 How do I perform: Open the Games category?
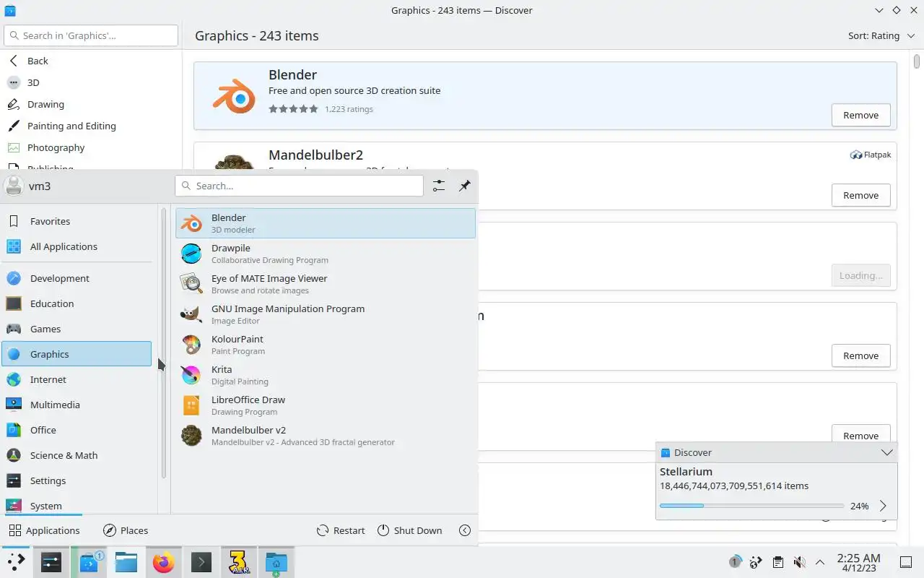pyautogui.click(x=77, y=329)
